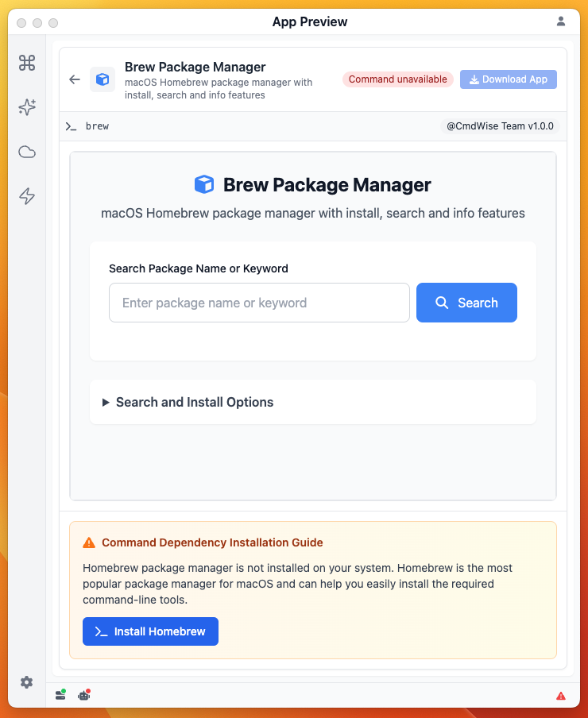Image resolution: width=588 pixels, height=718 pixels.
Task: Open the AI sparkle sidebar icon
Action: [x=26, y=107]
